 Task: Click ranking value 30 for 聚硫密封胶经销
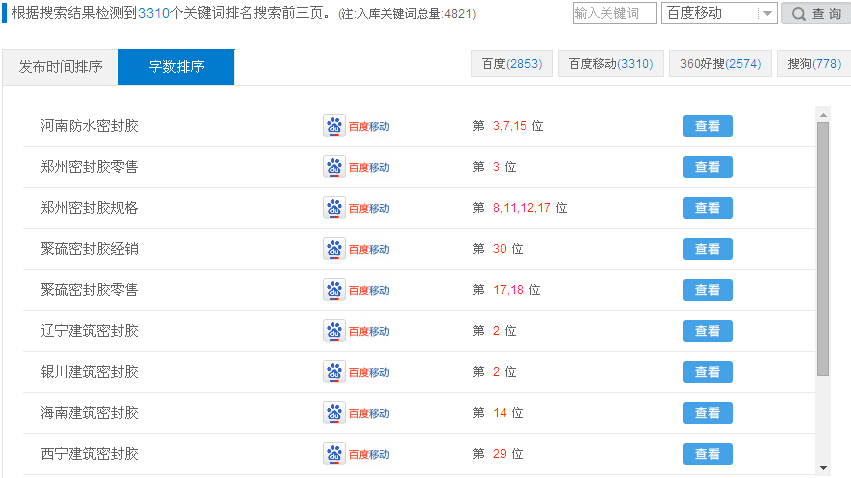(500, 249)
